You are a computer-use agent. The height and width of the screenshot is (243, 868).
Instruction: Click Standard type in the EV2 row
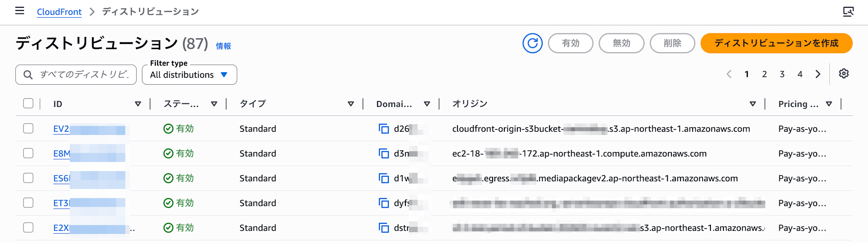click(x=258, y=129)
